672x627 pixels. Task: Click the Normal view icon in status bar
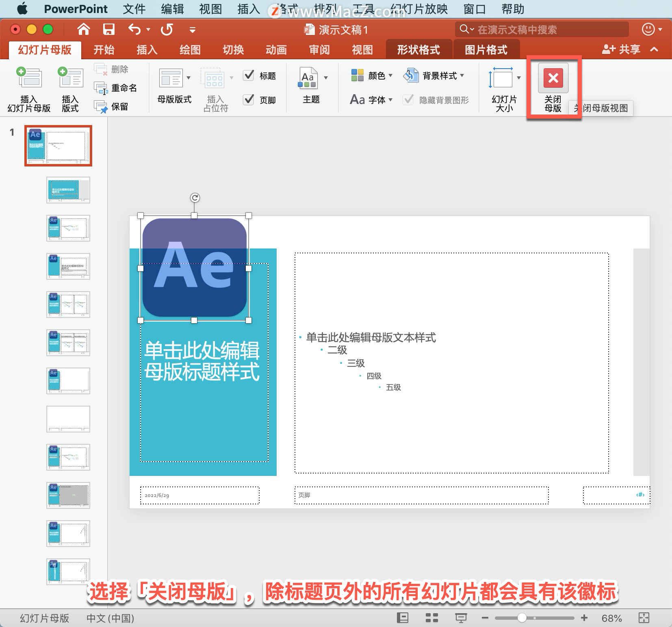(403, 618)
